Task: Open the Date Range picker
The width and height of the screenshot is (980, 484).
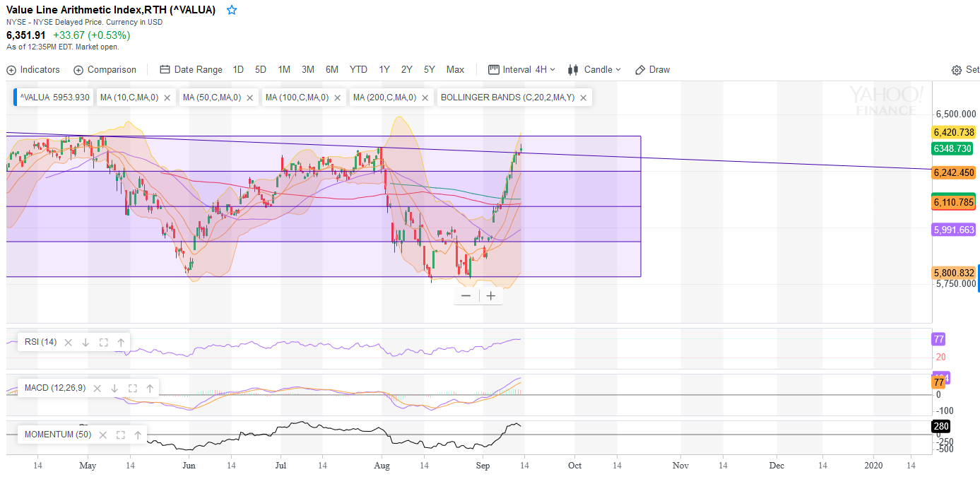Action: [191, 69]
